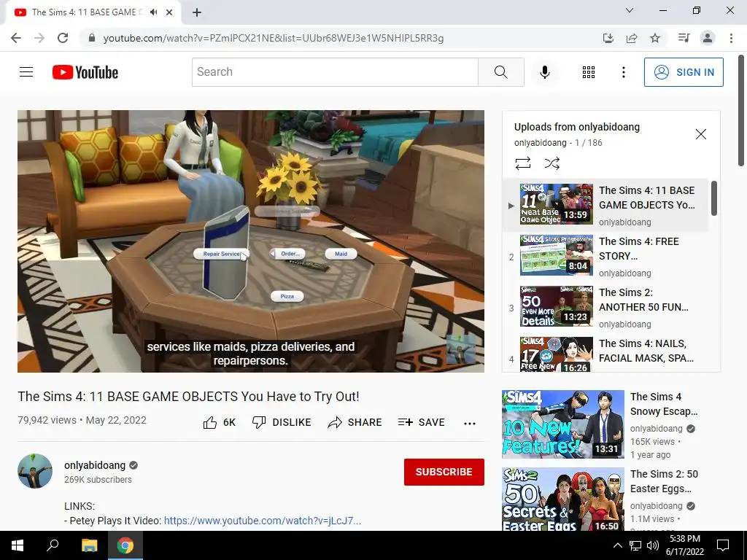This screenshot has height=560, width=747.
Task: Click the page vertical scrollbar
Action: click(x=742, y=111)
